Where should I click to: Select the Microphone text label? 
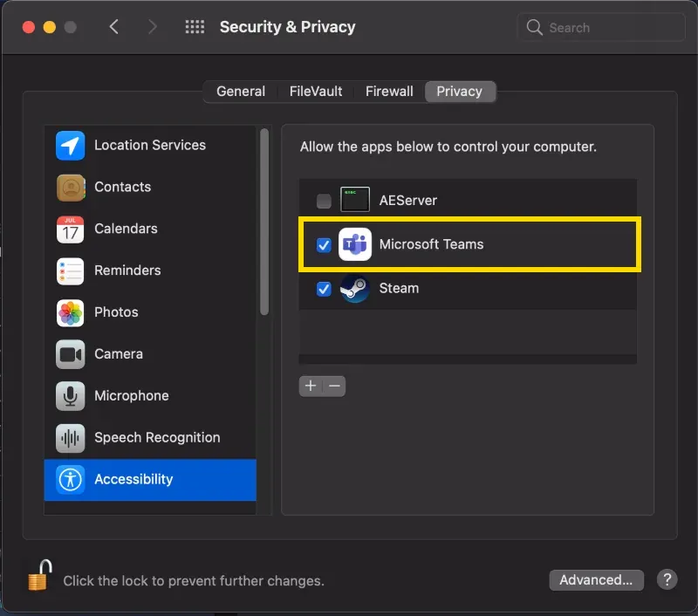coord(132,396)
